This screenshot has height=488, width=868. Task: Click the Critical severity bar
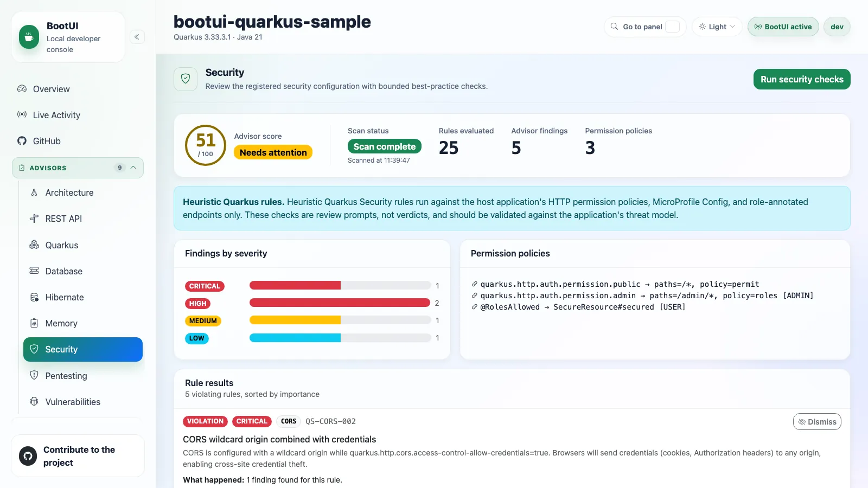point(340,285)
